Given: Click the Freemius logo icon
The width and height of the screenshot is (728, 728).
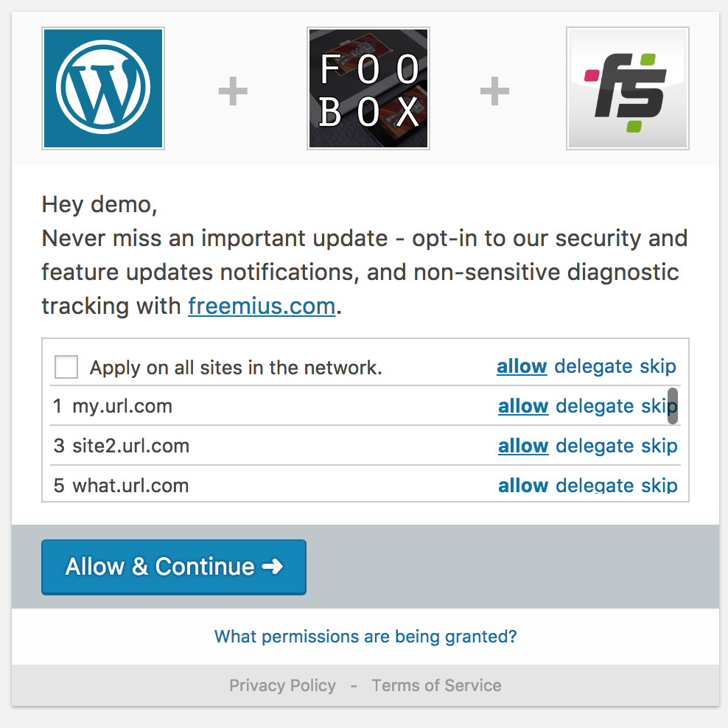Looking at the screenshot, I should coord(628,88).
